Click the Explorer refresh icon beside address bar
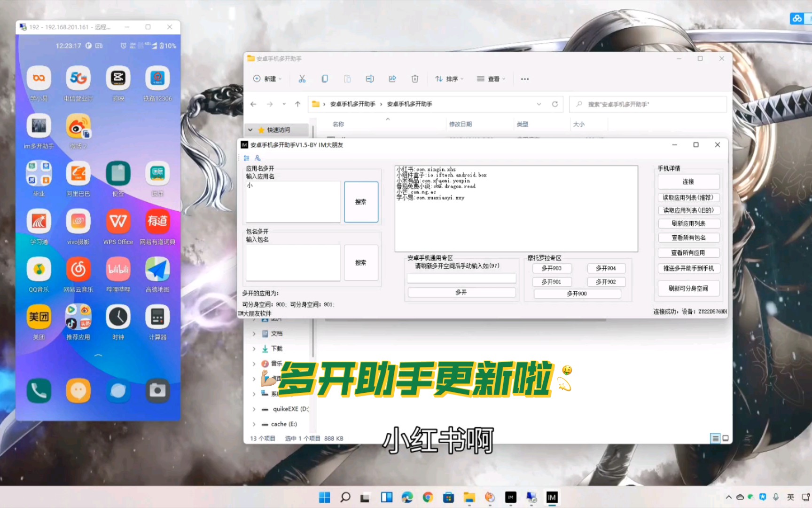The image size is (812, 508). click(x=555, y=104)
